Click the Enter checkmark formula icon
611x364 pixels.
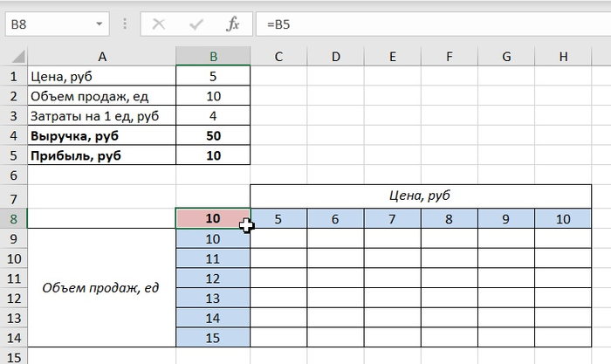pyautogui.click(x=196, y=24)
